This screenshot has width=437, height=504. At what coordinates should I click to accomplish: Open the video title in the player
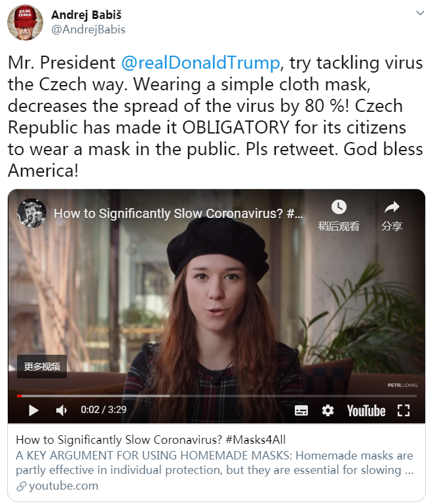point(177,213)
